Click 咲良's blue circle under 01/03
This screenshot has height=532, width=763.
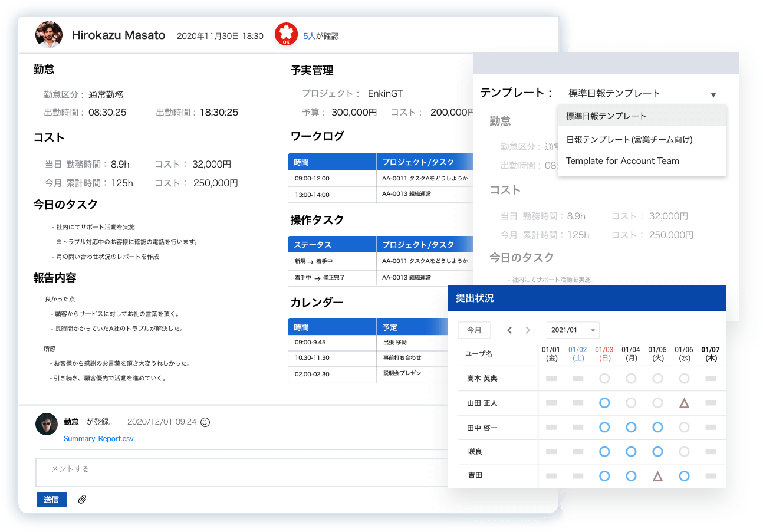[604, 452]
